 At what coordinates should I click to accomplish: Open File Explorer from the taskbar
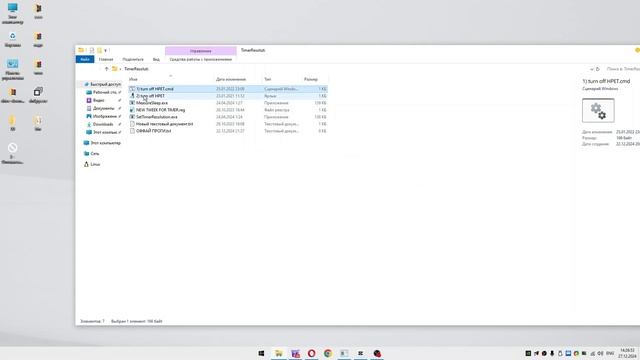pos(279,353)
